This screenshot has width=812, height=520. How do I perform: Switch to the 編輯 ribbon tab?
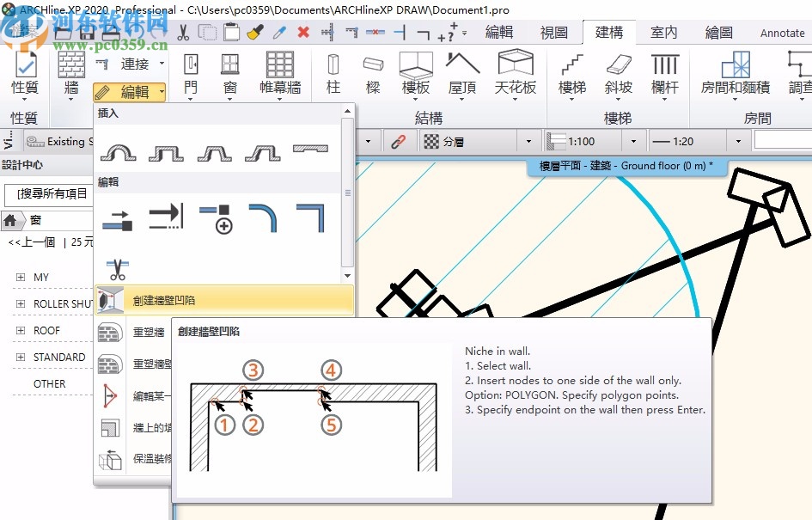(499, 33)
